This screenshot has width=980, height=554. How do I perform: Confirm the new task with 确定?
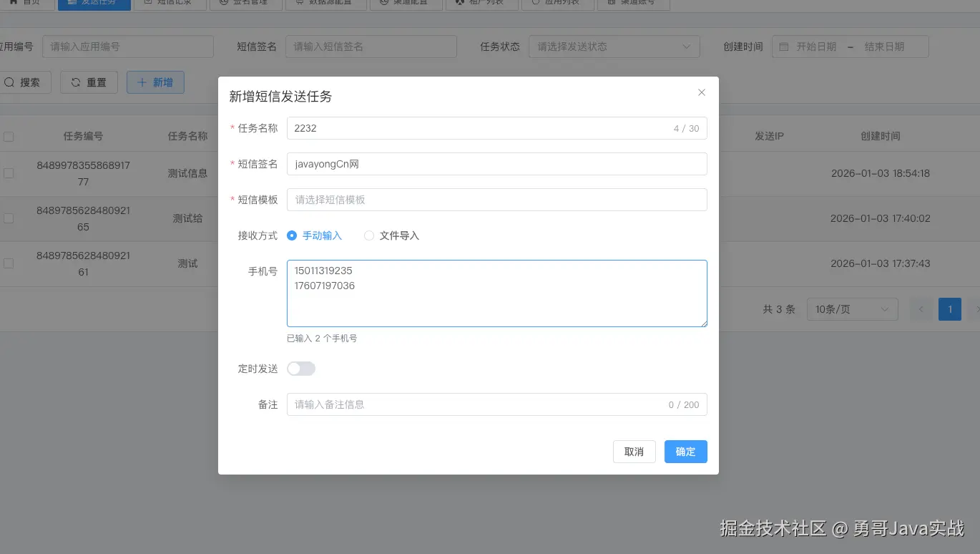(686, 452)
